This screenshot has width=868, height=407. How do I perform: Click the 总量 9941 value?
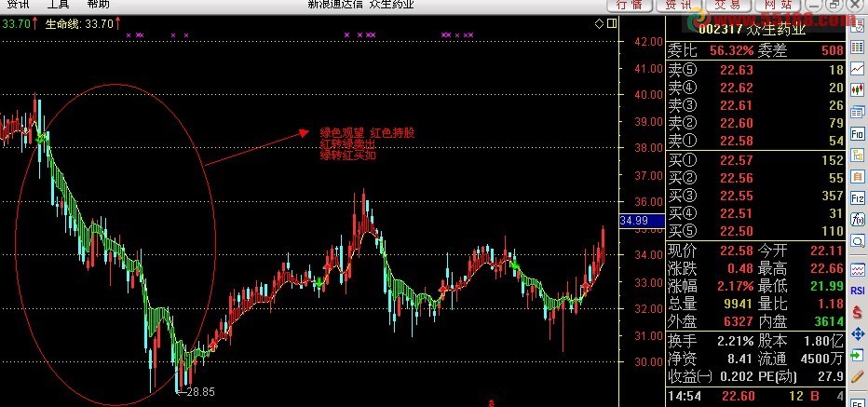tap(739, 304)
